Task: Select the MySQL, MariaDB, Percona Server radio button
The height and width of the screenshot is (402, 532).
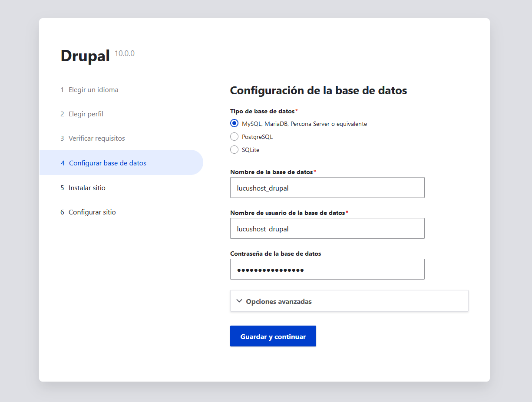Action: [x=235, y=123]
